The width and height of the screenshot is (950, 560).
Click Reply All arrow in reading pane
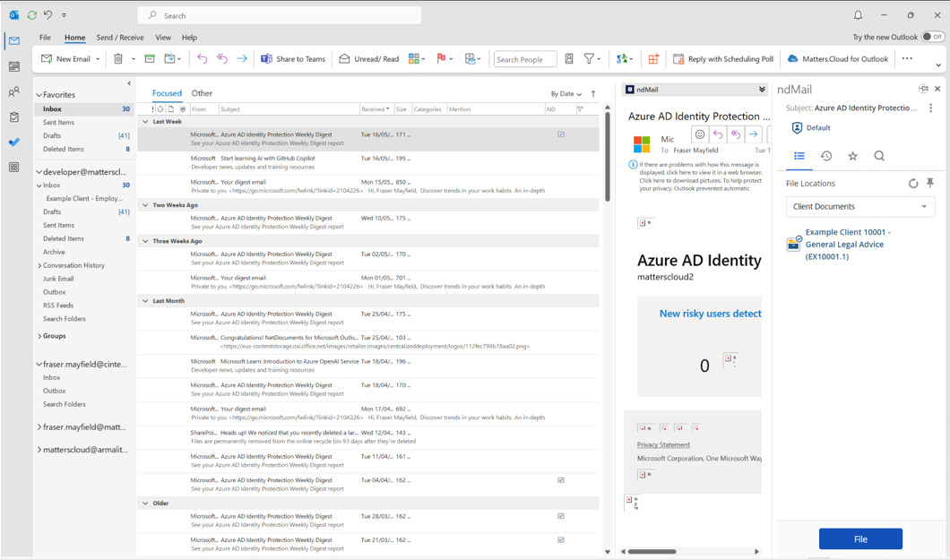coord(736,134)
